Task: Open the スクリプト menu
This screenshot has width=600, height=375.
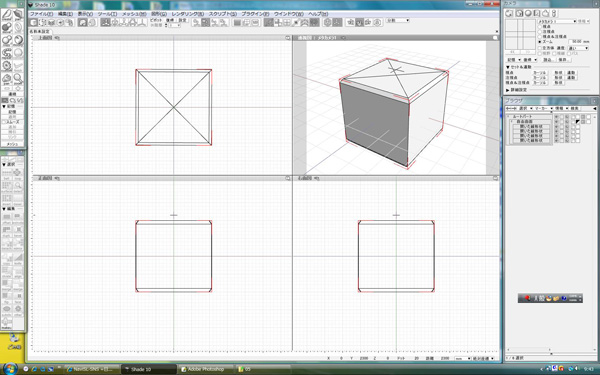Action: [x=223, y=14]
